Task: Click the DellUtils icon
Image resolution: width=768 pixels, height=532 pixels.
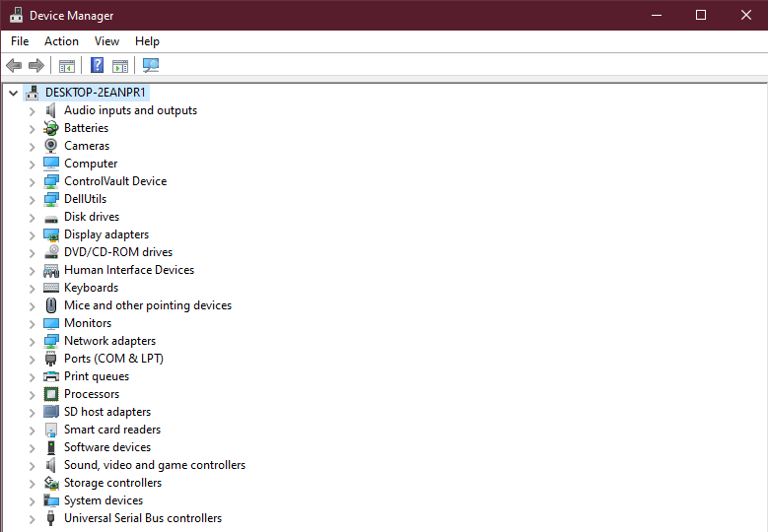Action: click(51, 199)
